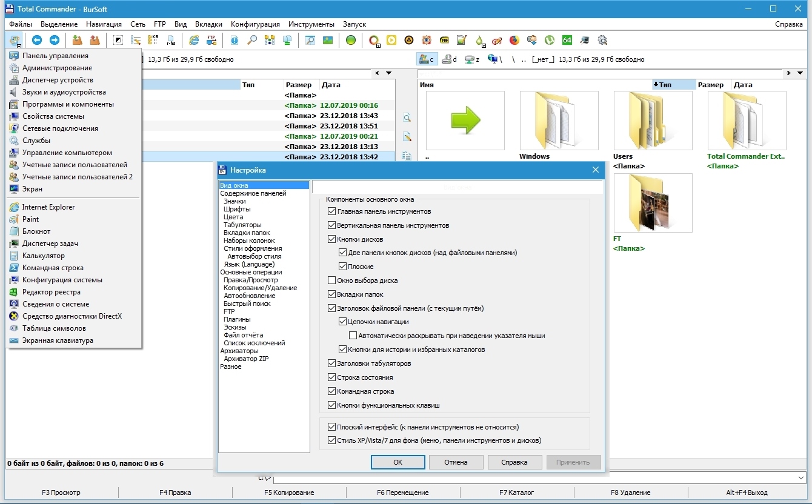Click the green uTorrent toolbar icon
812x504 pixels.
point(549,41)
